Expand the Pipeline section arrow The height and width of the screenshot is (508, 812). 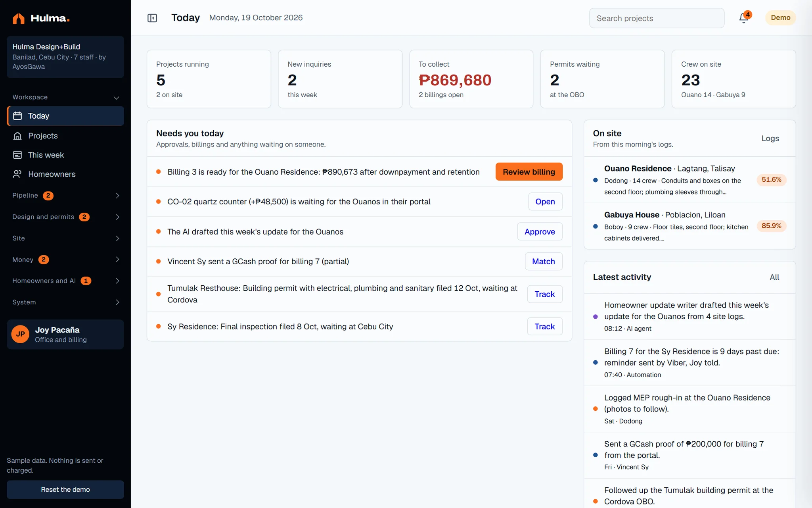coord(117,195)
